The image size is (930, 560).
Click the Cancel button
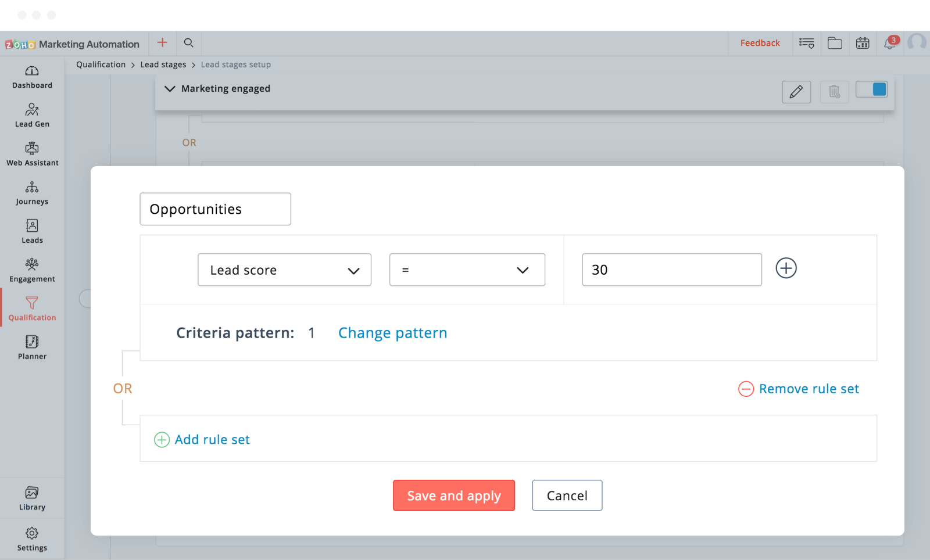coord(567,496)
